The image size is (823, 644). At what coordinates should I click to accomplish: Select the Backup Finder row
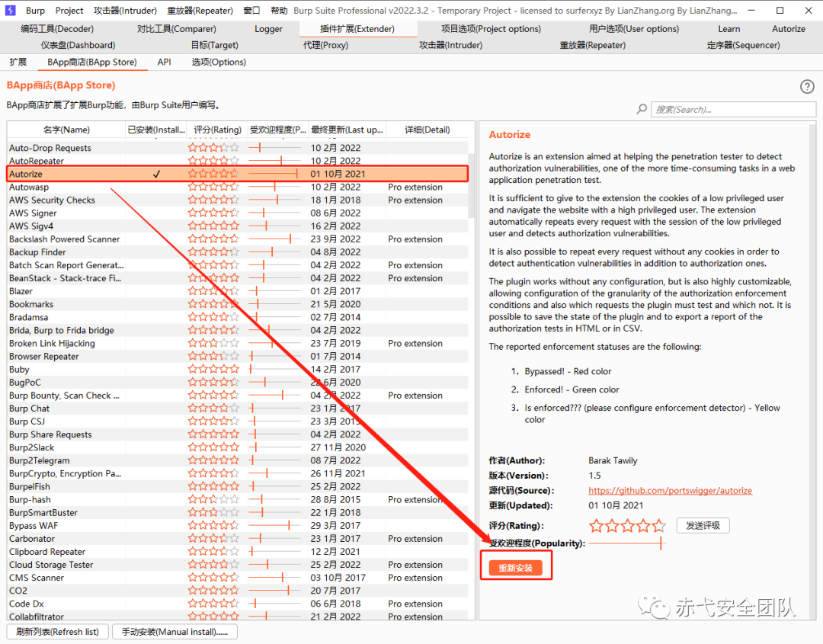237,252
